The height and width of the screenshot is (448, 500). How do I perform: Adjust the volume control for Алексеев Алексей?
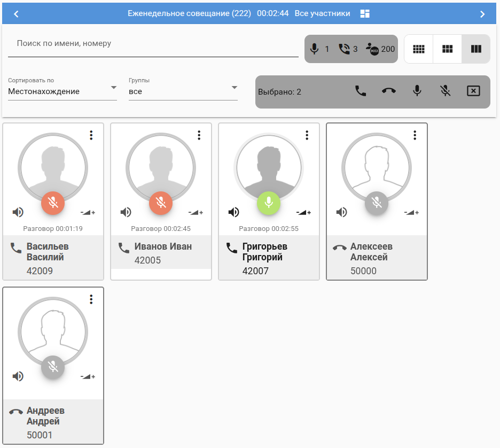click(x=411, y=212)
